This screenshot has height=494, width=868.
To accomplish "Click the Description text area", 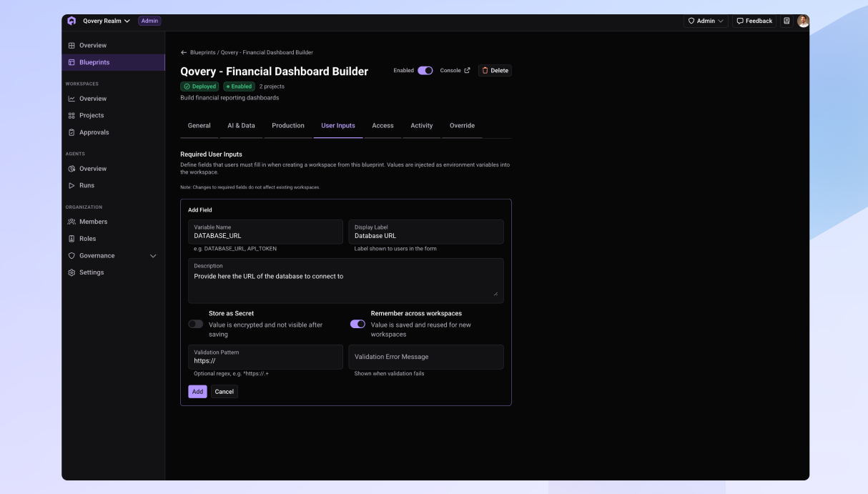I will [346, 280].
